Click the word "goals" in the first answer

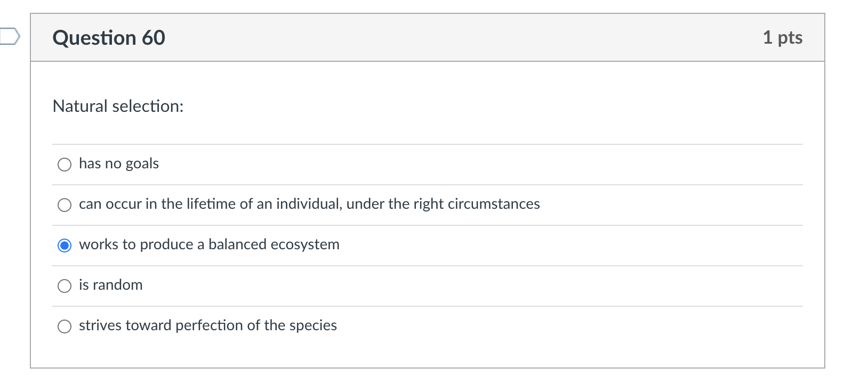142,164
